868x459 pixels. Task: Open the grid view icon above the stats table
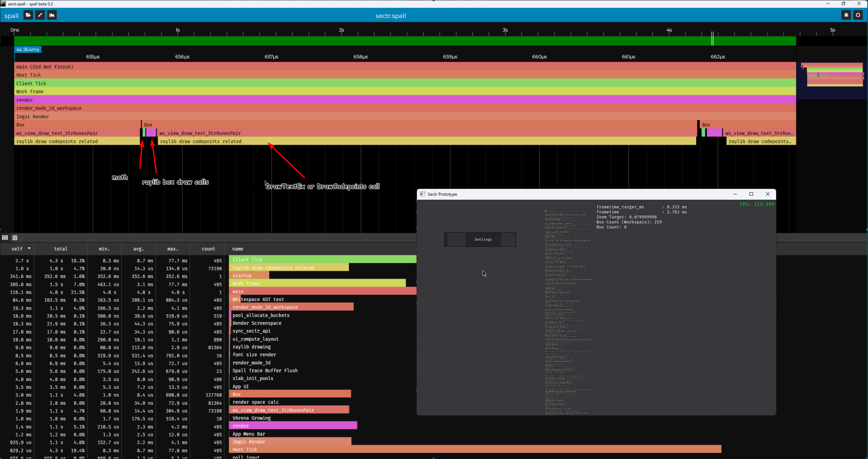(x=5, y=237)
